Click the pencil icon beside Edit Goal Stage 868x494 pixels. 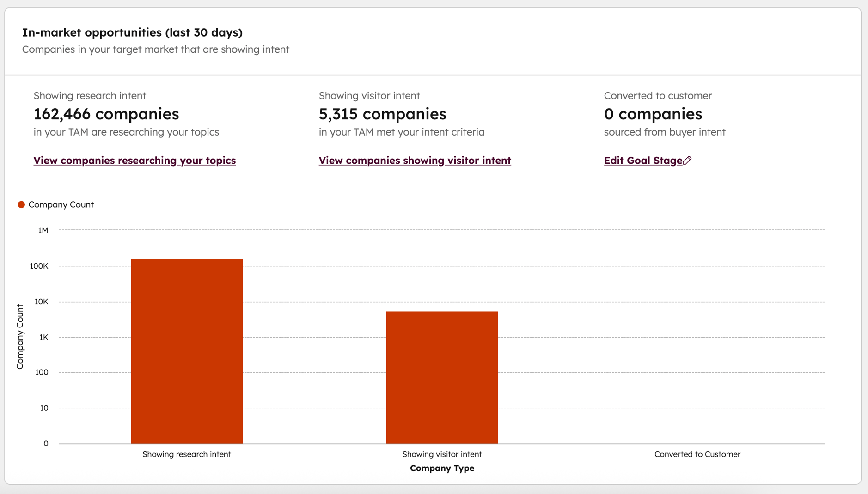point(687,161)
